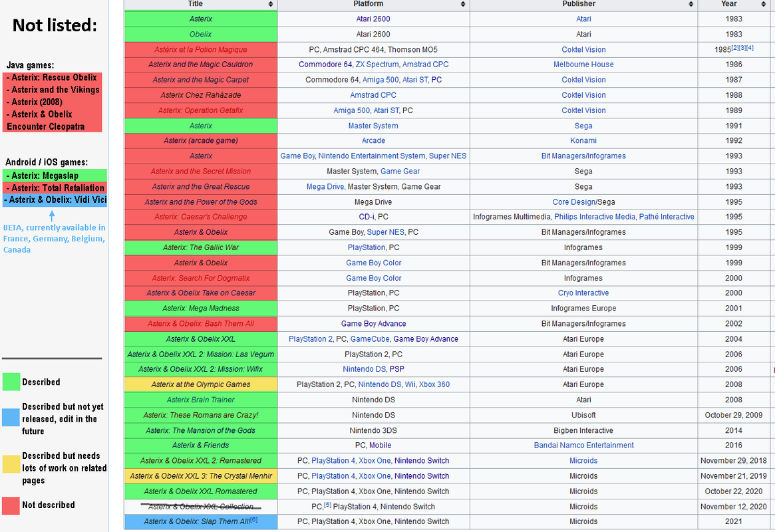
Task: Open the CD-i platform link
Action: [x=367, y=216]
